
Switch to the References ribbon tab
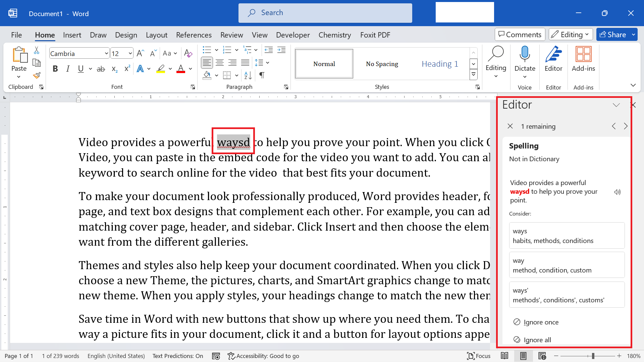(194, 35)
